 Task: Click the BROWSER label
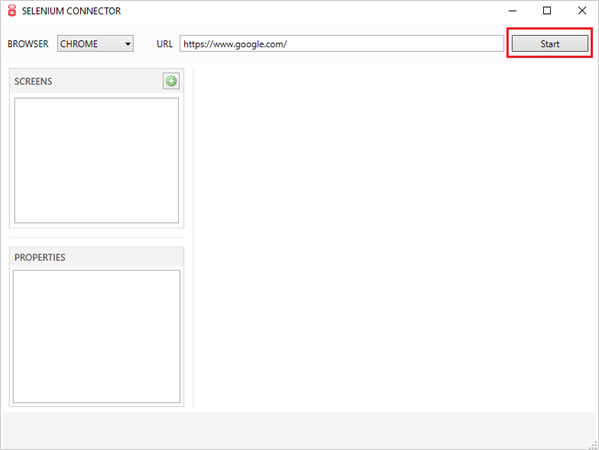click(28, 44)
